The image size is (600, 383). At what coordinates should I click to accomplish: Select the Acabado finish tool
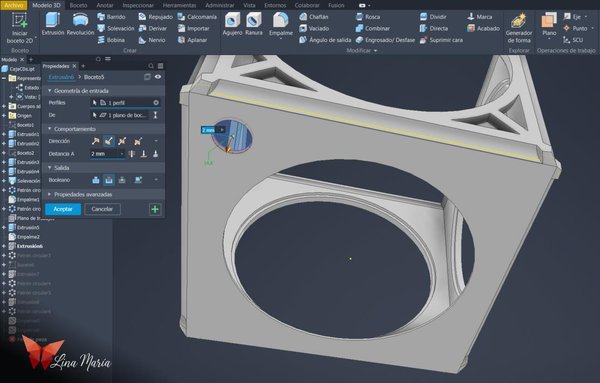(483, 28)
